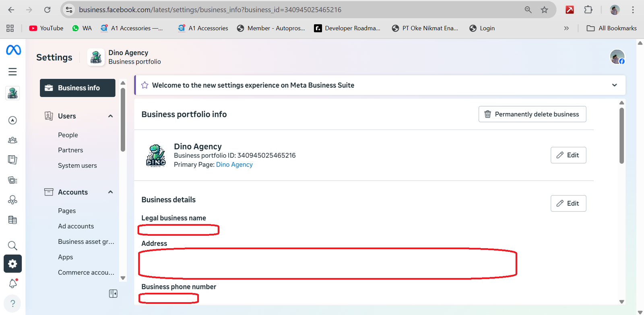Open System users menu item
This screenshot has width=644, height=315.
click(x=77, y=166)
